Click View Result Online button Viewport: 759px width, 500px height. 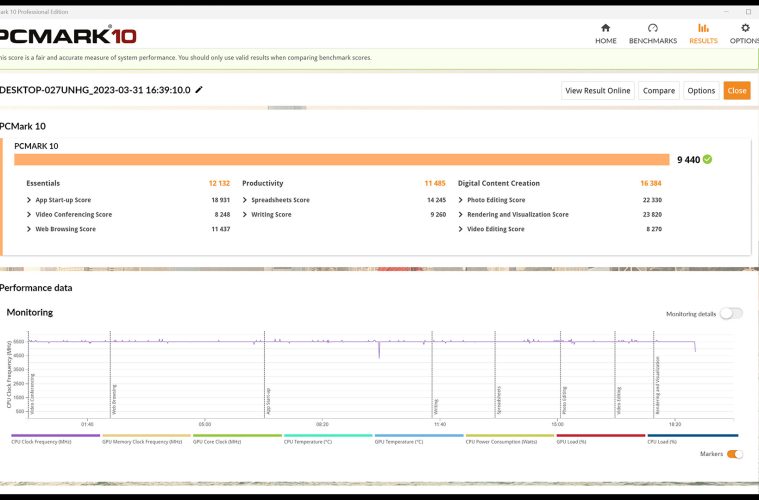[x=598, y=91]
